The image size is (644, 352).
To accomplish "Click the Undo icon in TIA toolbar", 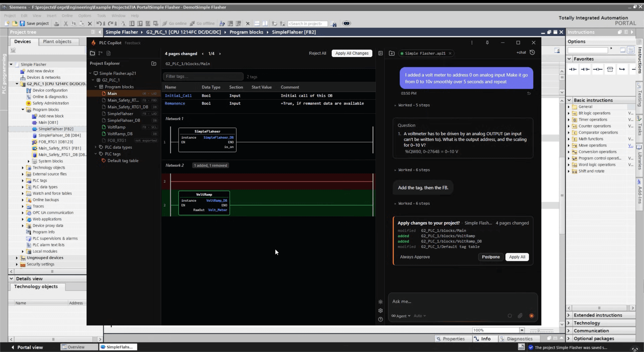I will click(x=99, y=23).
